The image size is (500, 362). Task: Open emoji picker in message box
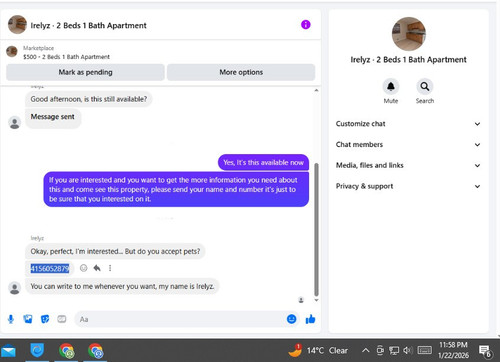coord(291,319)
